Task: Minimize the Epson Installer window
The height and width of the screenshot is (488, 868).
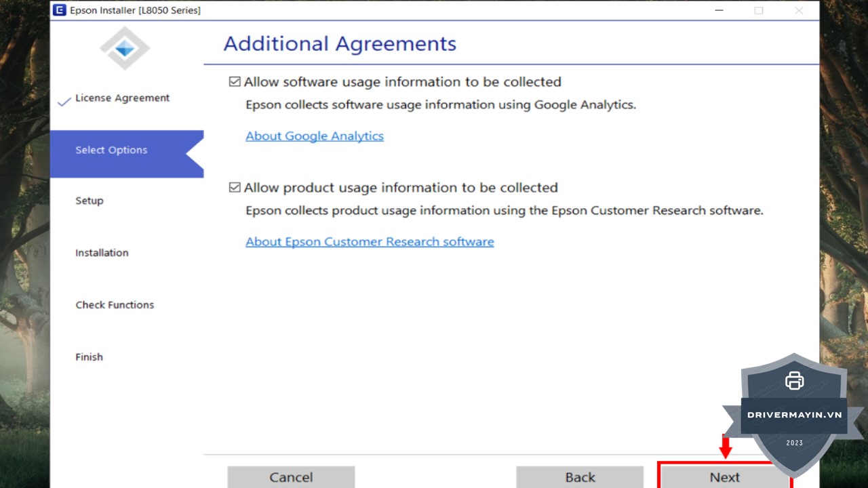Action: tap(718, 10)
